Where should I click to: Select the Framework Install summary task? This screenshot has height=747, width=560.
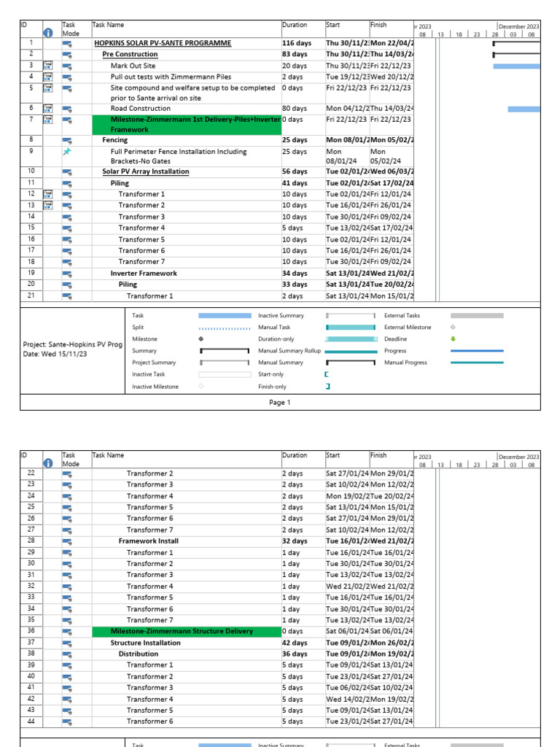tap(149, 541)
